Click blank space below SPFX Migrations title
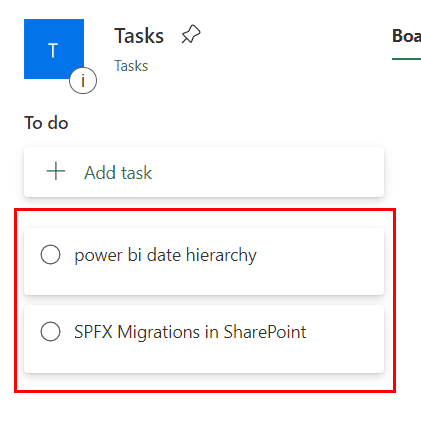The width and height of the screenshot is (421, 427). tap(190, 358)
